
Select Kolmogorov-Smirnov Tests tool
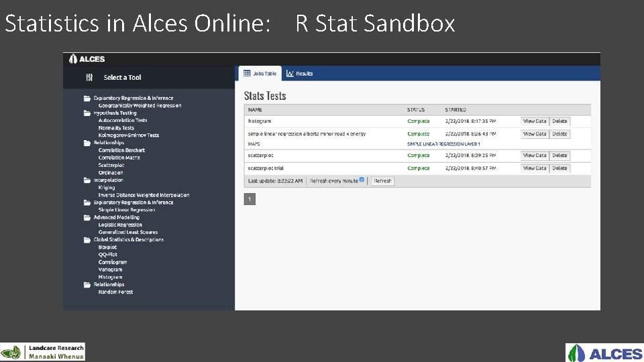[129, 135]
